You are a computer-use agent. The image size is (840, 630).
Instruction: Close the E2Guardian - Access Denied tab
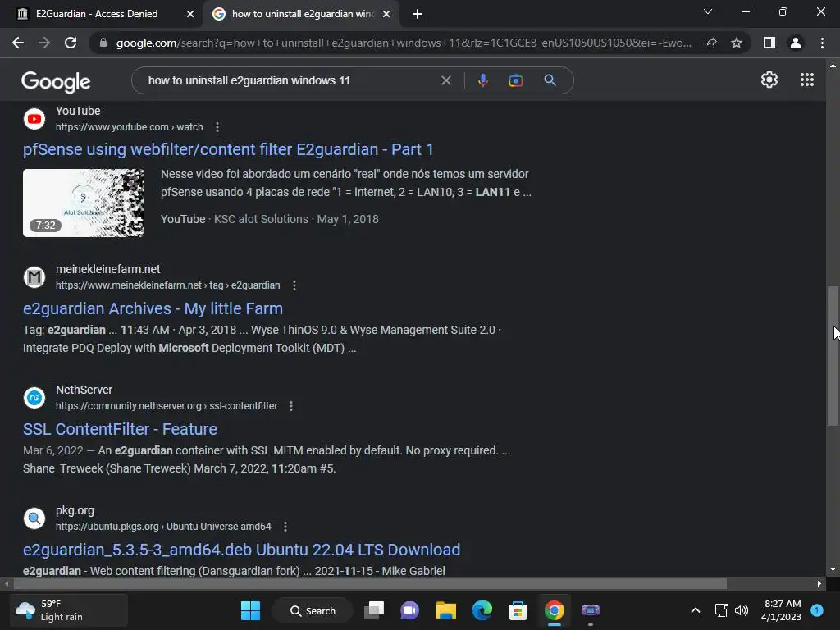pos(190,15)
